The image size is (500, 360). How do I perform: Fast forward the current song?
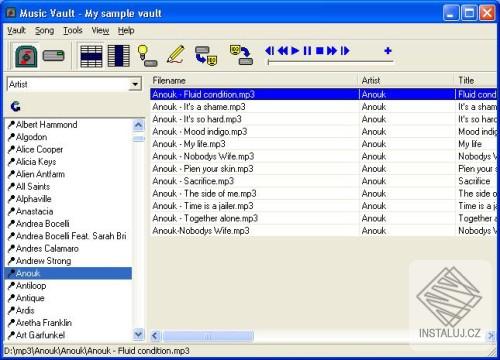click(x=332, y=51)
